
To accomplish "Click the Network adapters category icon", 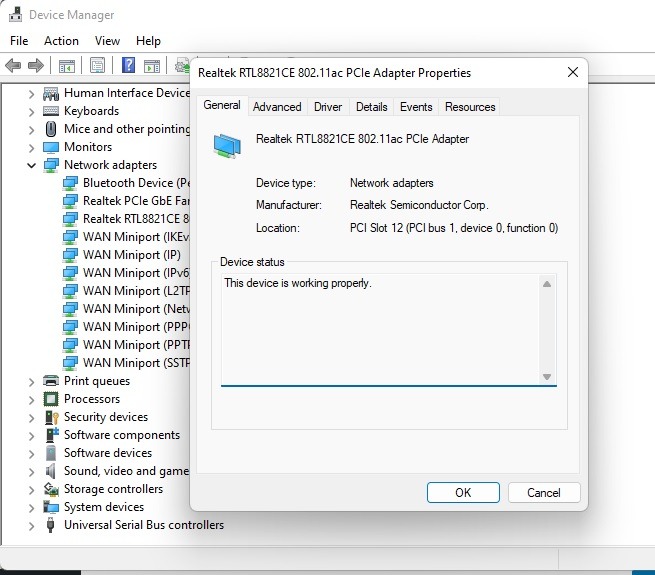I will click(x=51, y=165).
